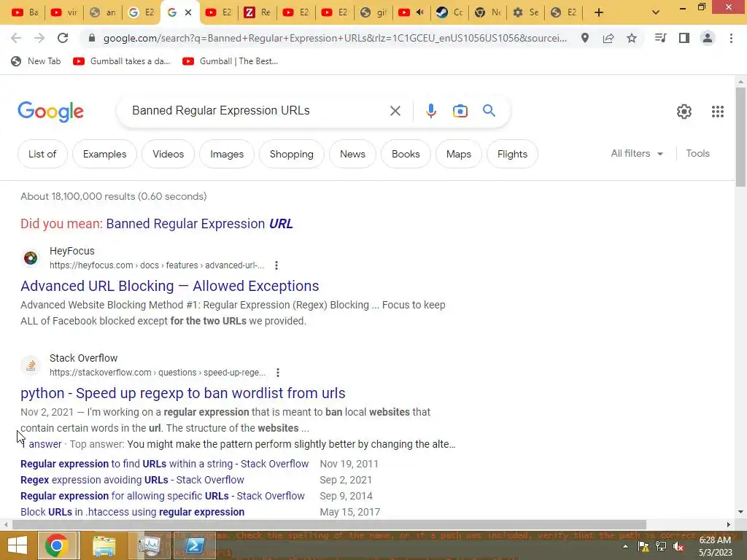This screenshot has width=747, height=560.
Task: Open 'Regular expression for allowing specific URLs'
Action: click(x=163, y=496)
